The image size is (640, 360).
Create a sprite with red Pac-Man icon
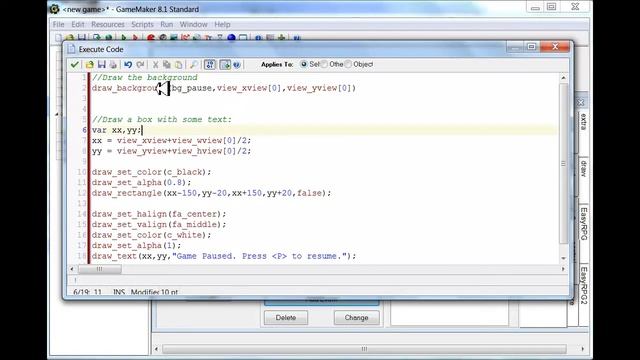[x=151, y=38]
